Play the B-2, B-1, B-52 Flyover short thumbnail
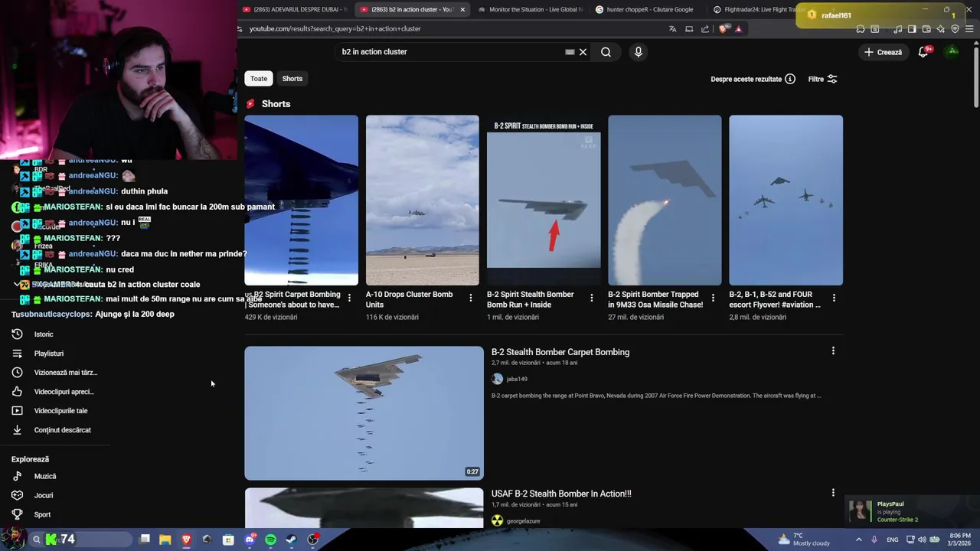The image size is (980, 551). (786, 200)
